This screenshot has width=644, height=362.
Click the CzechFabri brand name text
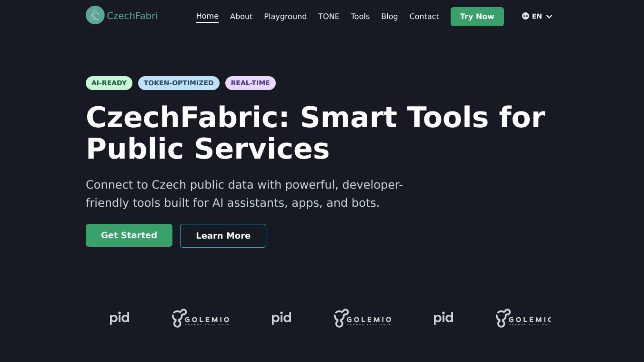tap(132, 16)
